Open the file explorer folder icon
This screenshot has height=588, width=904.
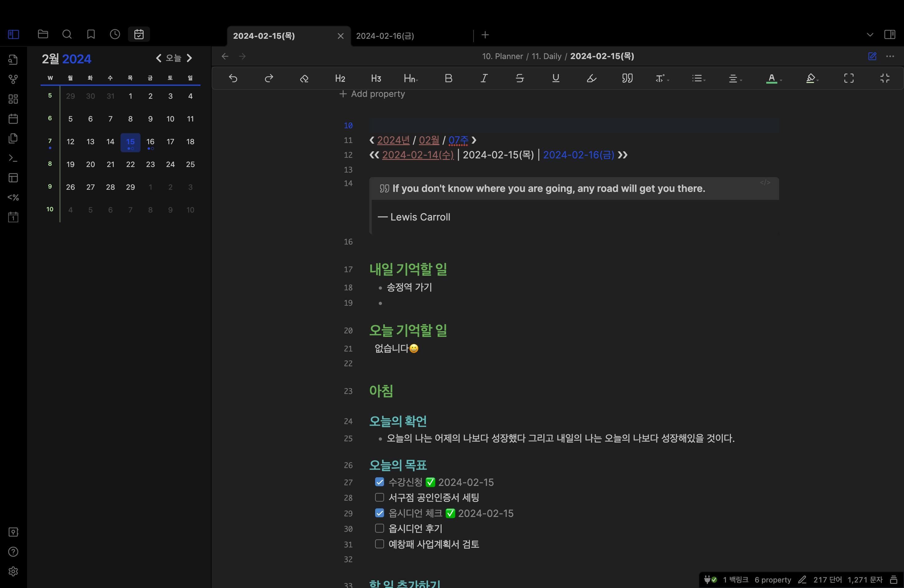point(43,34)
